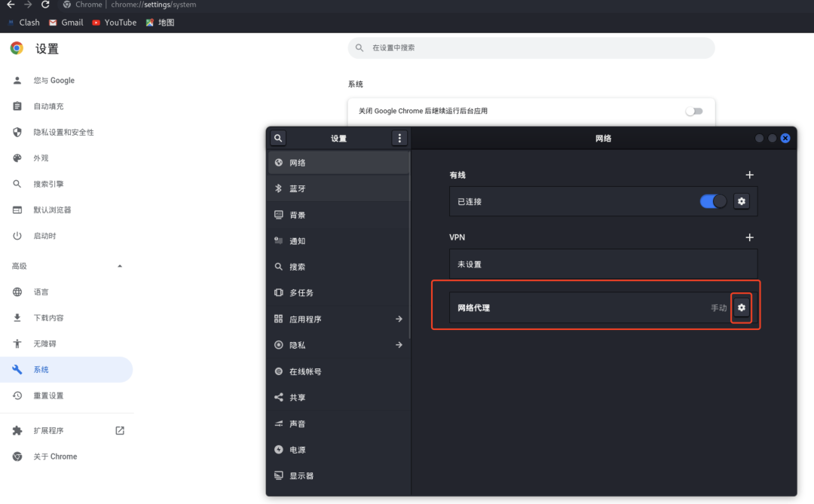Open 关于 Chrome page
The width and height of the screenshot is (814, 504).
point(66,457)
